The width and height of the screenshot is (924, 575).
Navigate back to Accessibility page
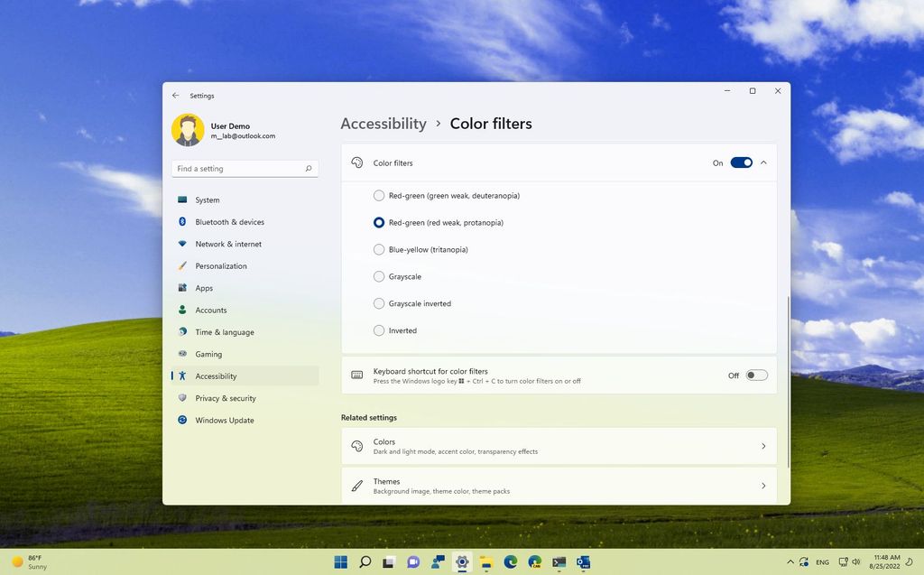point(383,124)
